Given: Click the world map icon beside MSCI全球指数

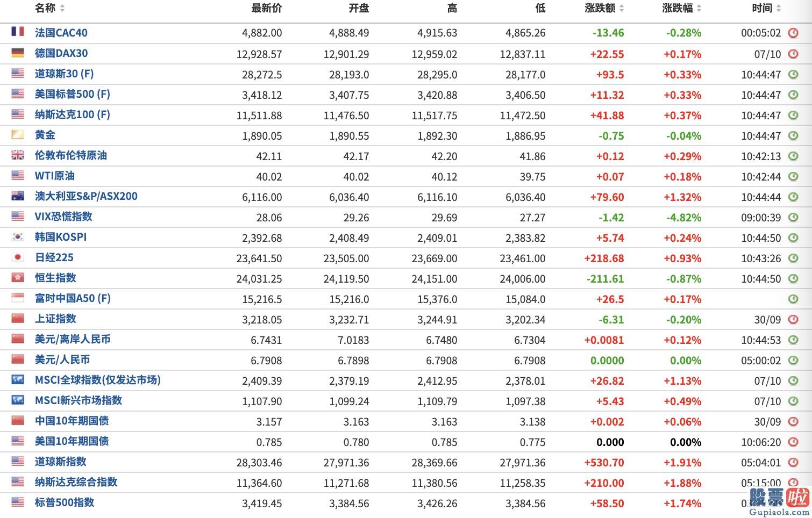Looking at the screenshot, I should point(18,379).
